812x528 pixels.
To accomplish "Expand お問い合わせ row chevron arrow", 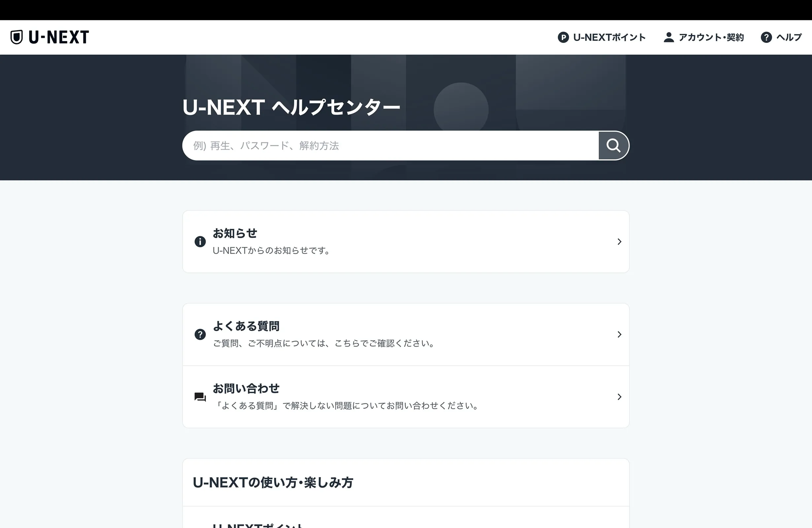I will click(x=619, y=397).
